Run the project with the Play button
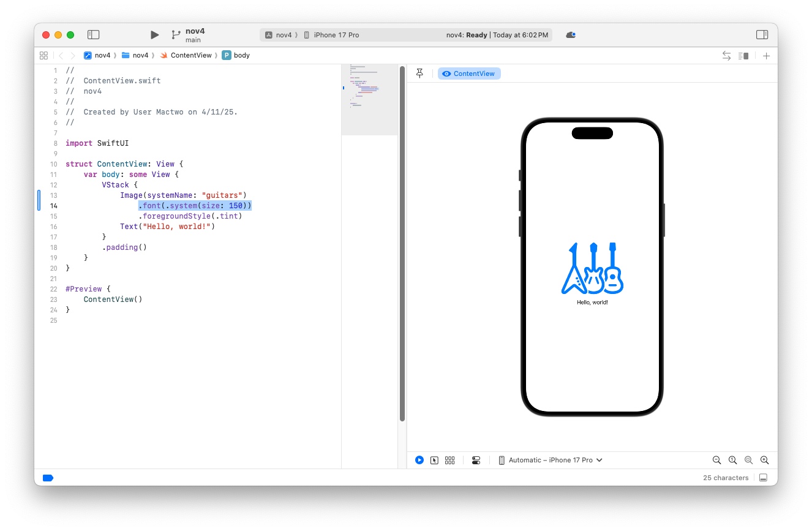812x531 pixels. click(154, 35)
